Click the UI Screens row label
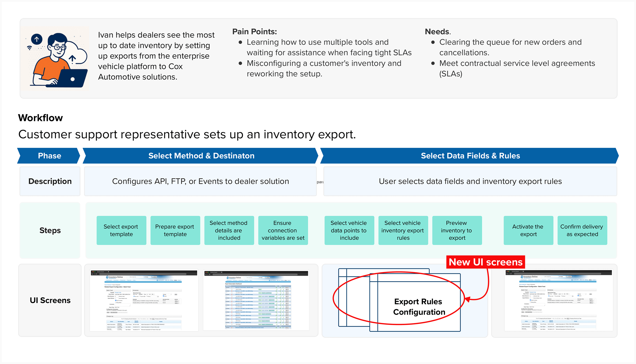Screen dimensions: 636x364 [50, 300]
